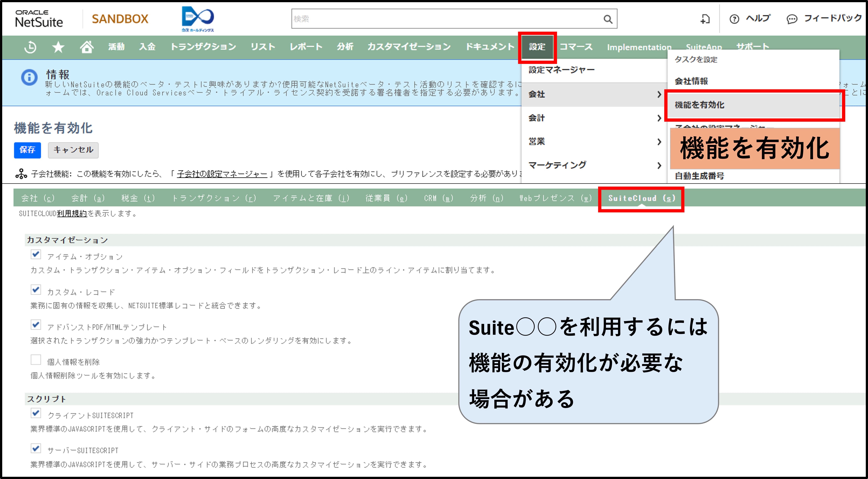This screenshot has width=868, height=479.
Task: Open the Implementation menu
Action: (639, 47)
